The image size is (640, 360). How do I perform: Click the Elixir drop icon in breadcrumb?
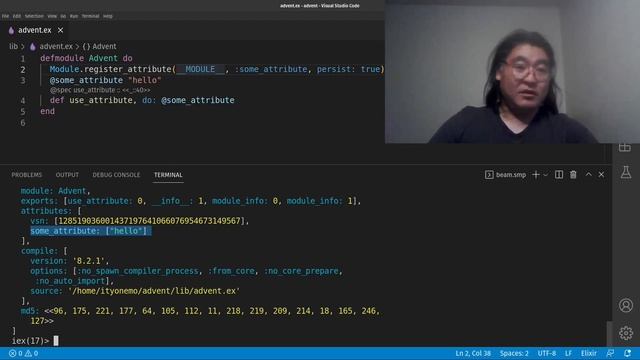(x=33, y=47)
